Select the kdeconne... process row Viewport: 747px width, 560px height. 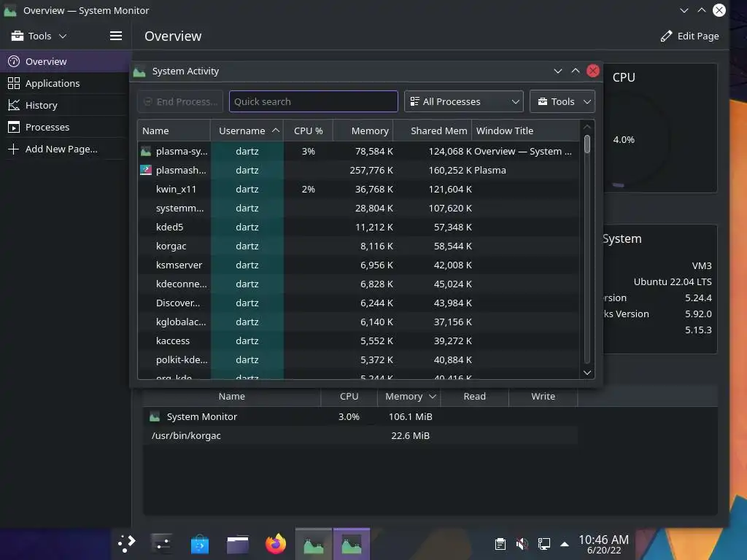[359, 284]
